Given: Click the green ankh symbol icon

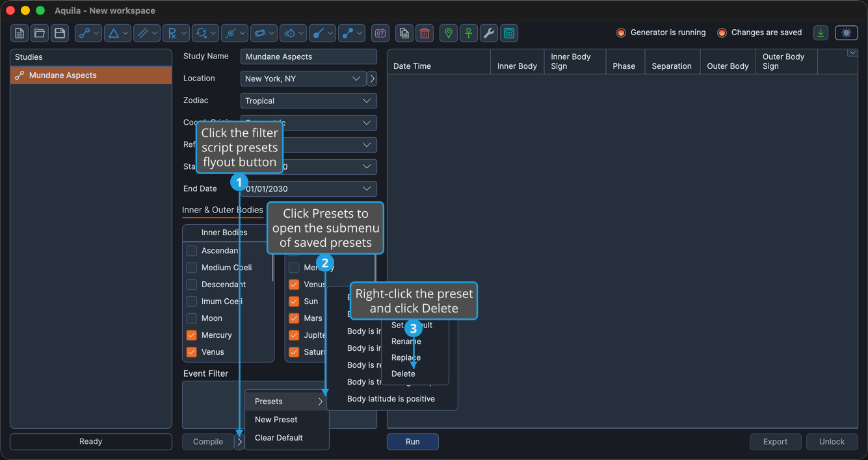Looking at the screenshot, I should 469,33.
